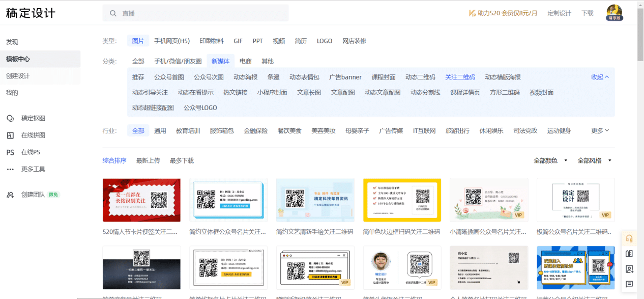Open 小清晰插画公众号名片 template thumbnail
Viewport: 644px width, 299px height.
coord(489,200)
